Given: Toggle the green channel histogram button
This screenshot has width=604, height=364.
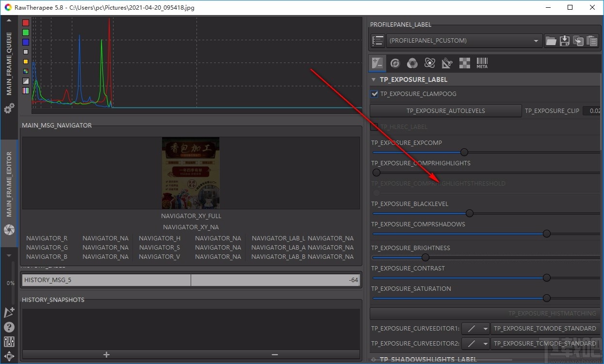Looking at the screenshot, I should pos(26,32).
